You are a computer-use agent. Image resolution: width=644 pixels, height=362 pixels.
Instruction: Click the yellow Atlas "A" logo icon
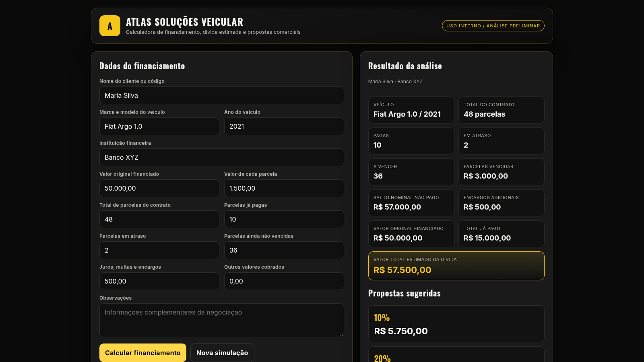click(x=110, y=26)
